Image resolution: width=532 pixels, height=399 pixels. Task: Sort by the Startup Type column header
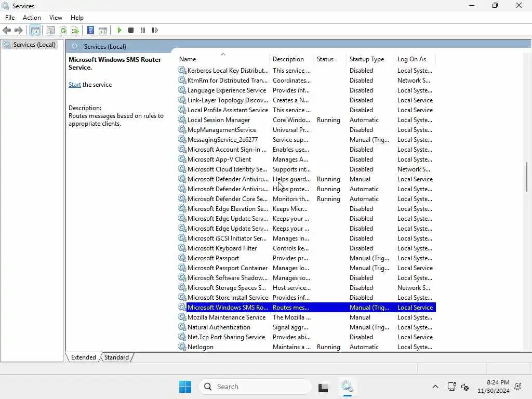pos(370,59)
